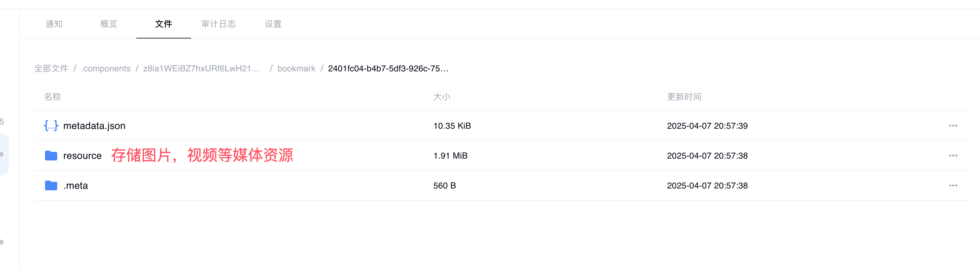Switch to the 通知 tab
The height and width of the screenshot is (269, 980).
[x=54, y=24]
